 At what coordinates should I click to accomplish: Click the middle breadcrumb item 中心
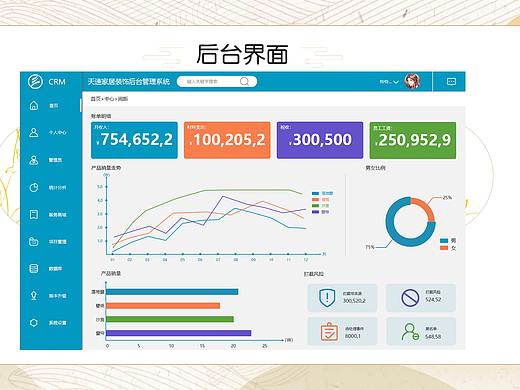pos(109,99)
